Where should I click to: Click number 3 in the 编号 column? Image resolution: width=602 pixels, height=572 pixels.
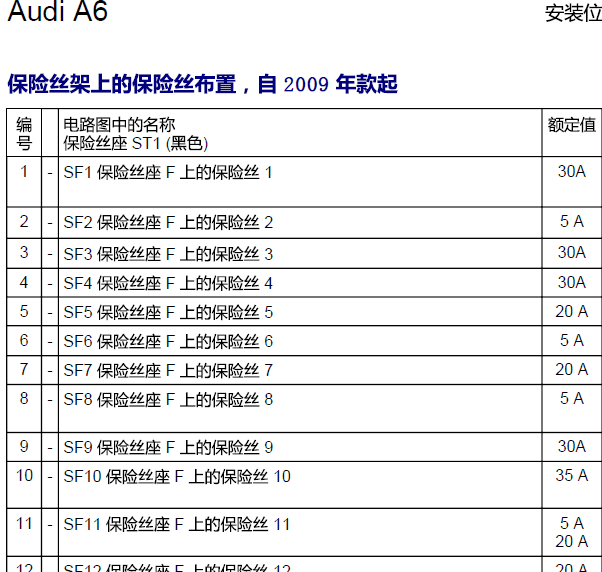(24, 253)
